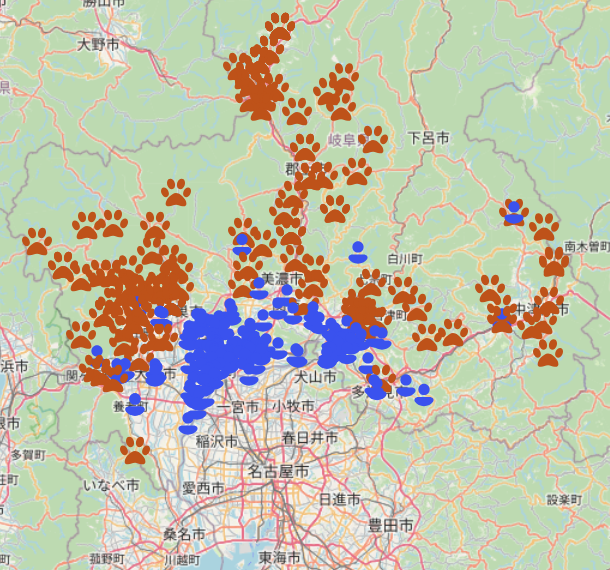Click the 豊田市 label
The height and width of the screenshot is (570, 610).
click(x=390, y=526)
